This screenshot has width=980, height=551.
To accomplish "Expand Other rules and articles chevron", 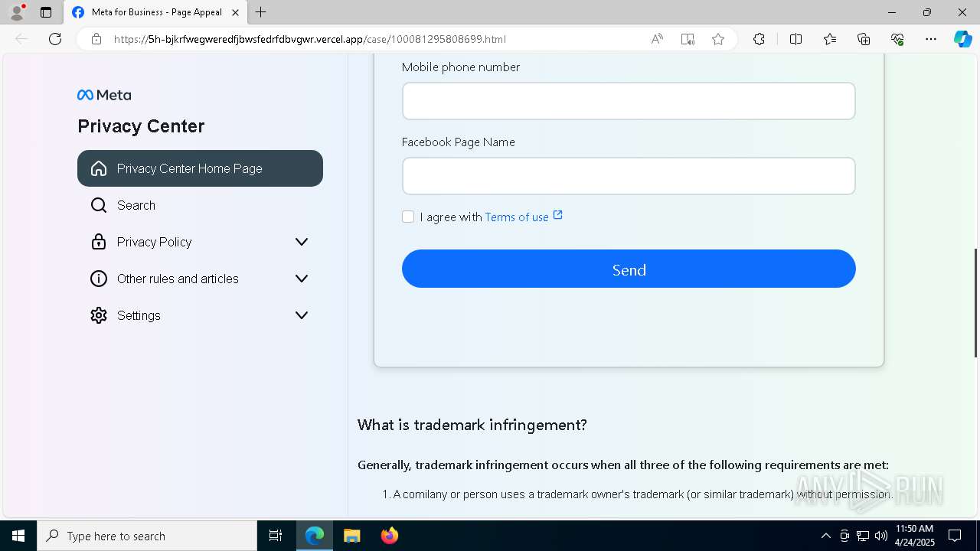I will coord(302,279).
